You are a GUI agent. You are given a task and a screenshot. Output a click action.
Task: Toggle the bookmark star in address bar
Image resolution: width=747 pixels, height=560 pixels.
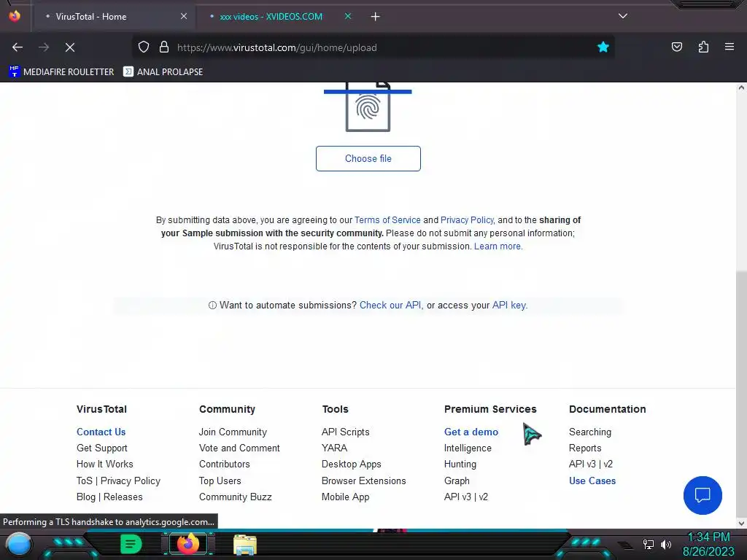(x=603, y=47)
